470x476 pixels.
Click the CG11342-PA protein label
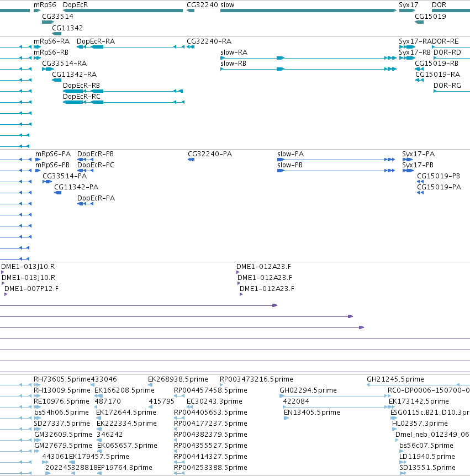pyautogui.click(x=76, y=187)
